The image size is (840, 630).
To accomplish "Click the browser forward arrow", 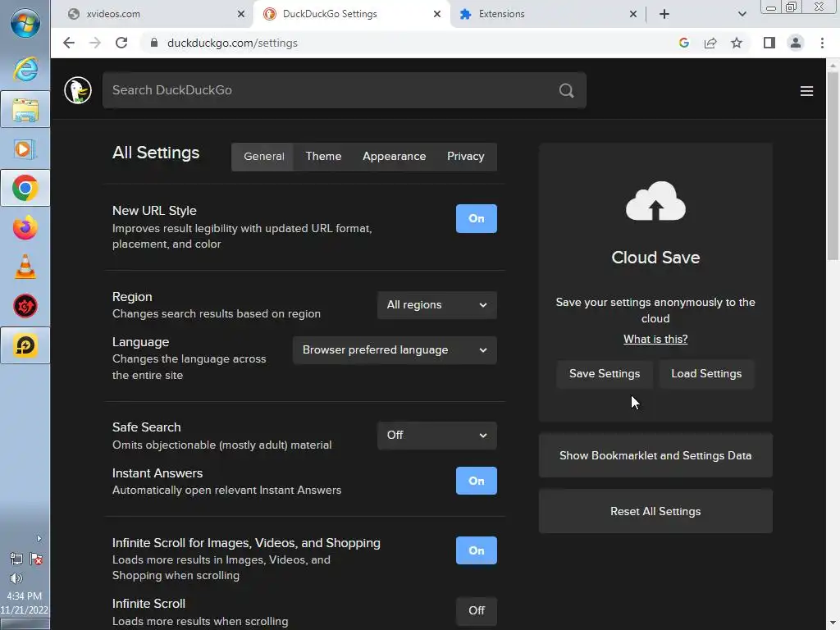I will pyautogui.click(x=95, y=43).
